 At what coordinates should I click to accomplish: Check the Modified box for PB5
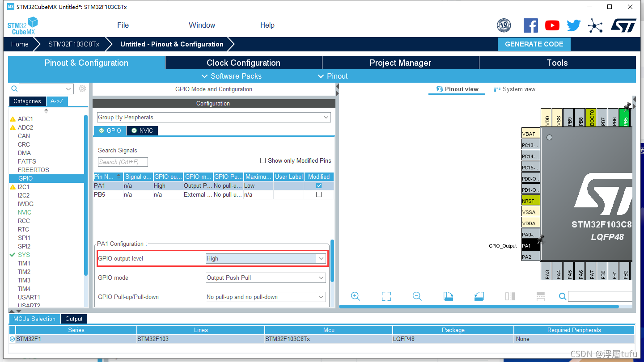click(319, 194)
